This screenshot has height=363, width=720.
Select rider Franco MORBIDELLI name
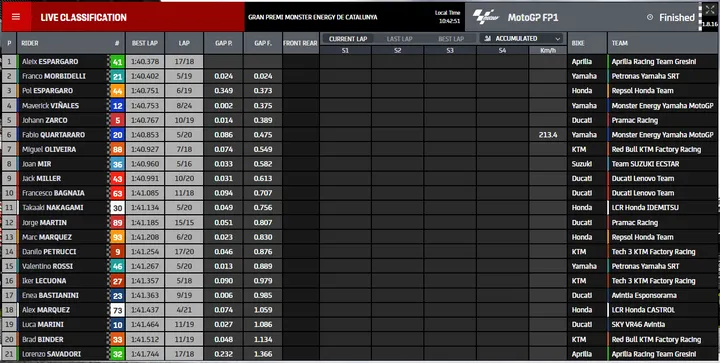click(54, 76)
